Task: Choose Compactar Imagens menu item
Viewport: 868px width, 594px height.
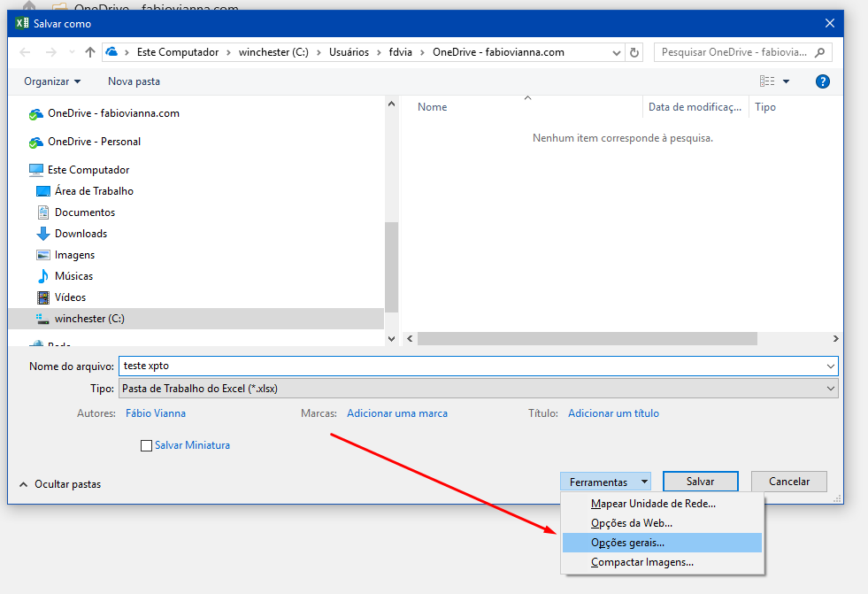Action: coord(662,562)
